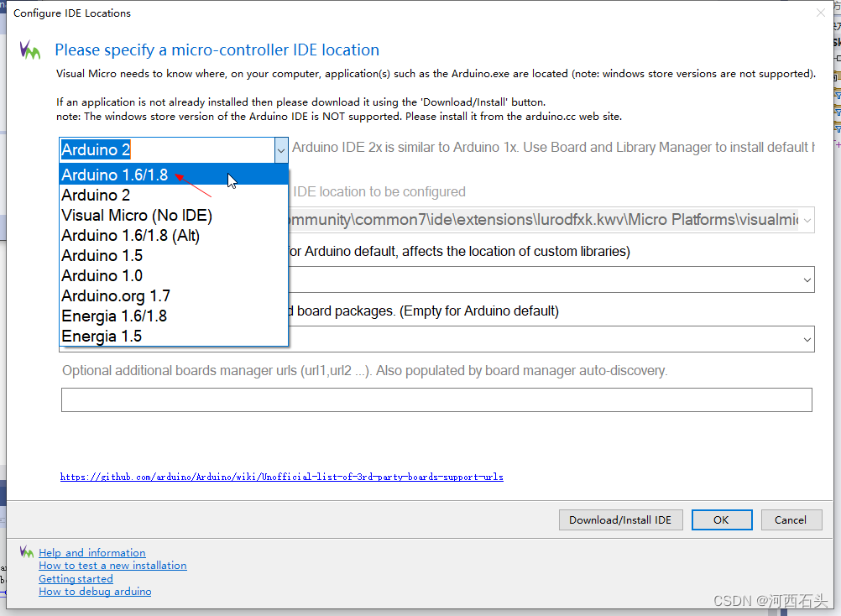This screenshot has width=841, height=616.
Task: Open the "Help and information" link
Action: (91, 552)
